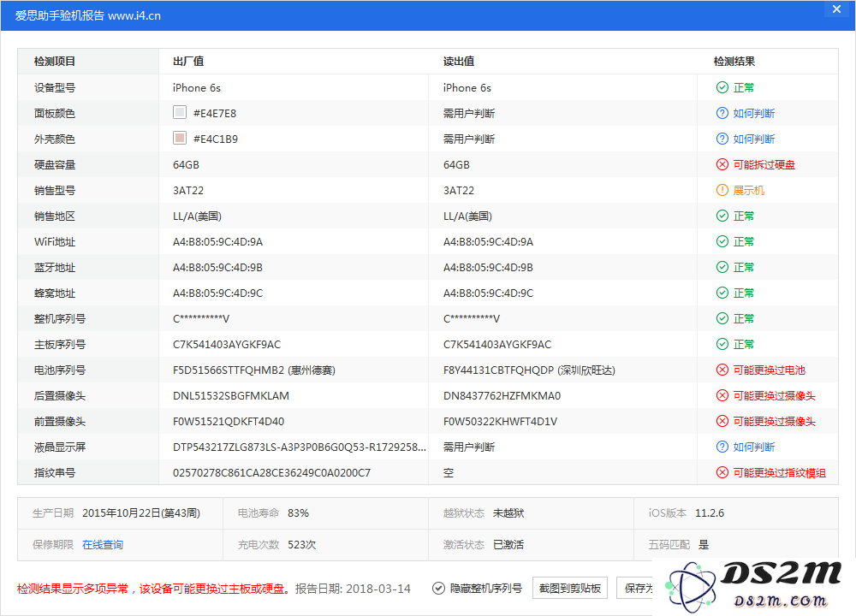Click the red X icon for 指纹串号
The width and height of the screenshot is (856, 616).
722,472
